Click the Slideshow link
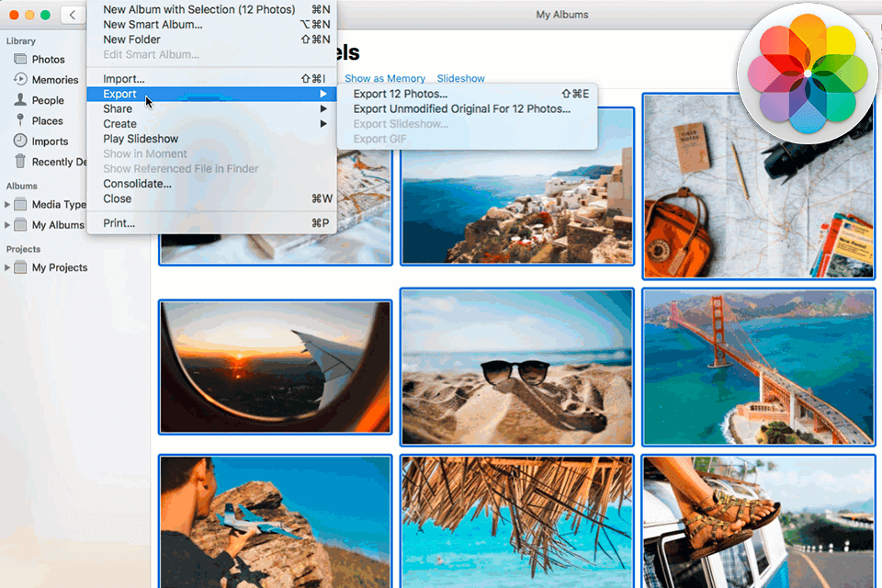This screenshot has width=882, height=588. (x=460, y=78)
